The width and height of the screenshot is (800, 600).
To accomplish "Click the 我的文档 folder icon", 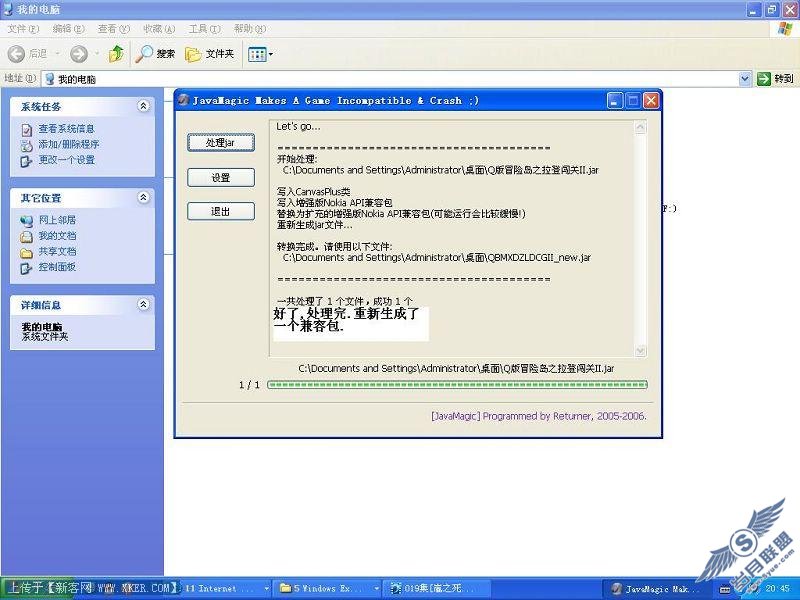I will [x=27, y=237].
